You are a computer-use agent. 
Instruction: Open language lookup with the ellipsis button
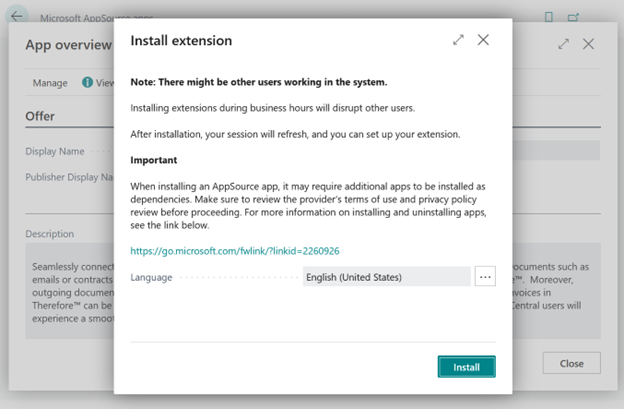coord(485,277)
